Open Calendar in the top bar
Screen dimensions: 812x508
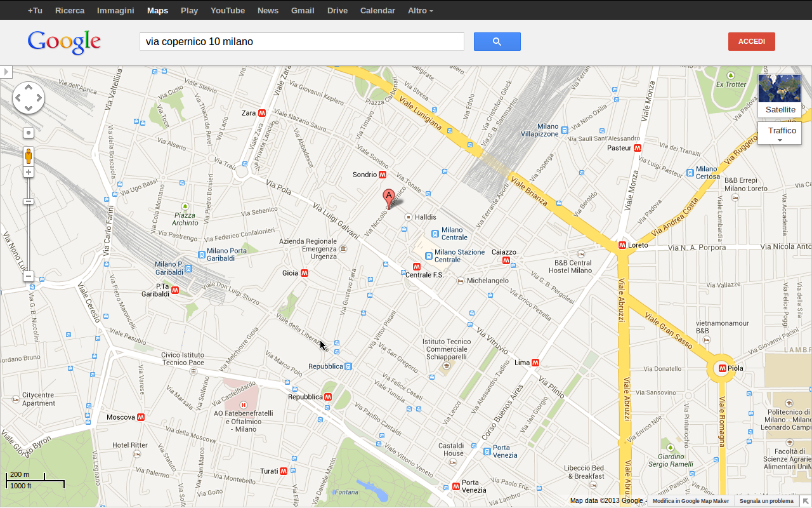377,10
